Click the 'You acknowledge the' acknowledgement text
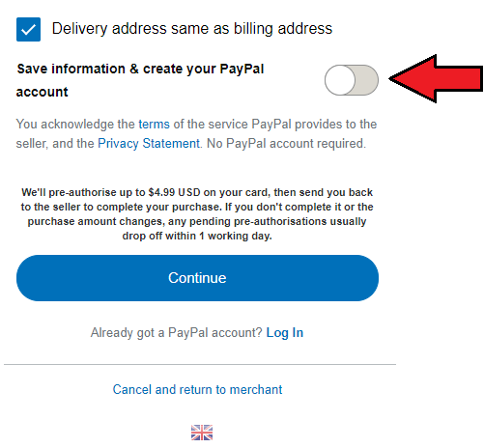 point(75,125)
